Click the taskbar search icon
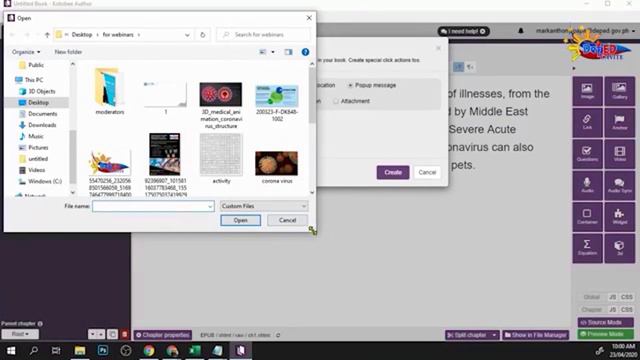The height and width of the screenshot is (360, 640). pos(34,350)
